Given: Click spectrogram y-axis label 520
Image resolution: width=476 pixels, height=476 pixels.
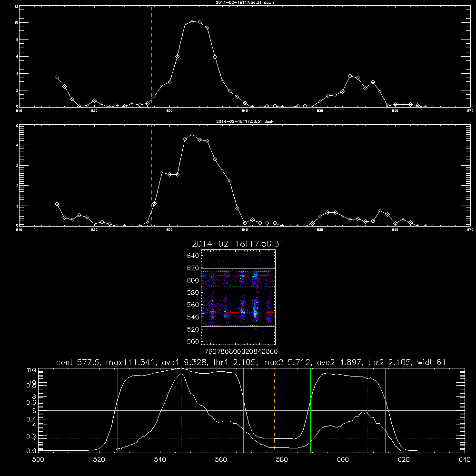Looking at the screenshot, I should point(193,329).
